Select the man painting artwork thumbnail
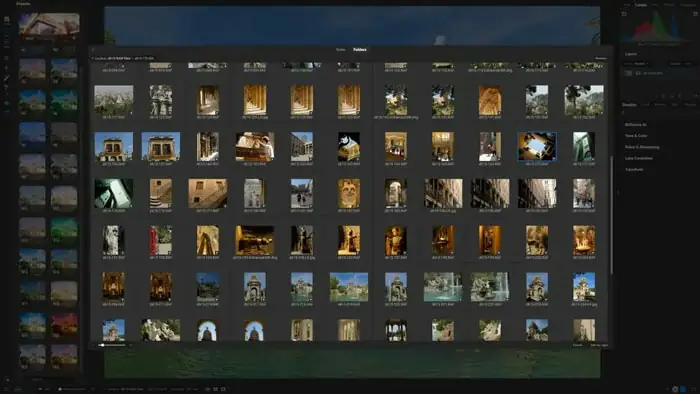Screen dimensions: 700x394 click(x=255, y=146)
